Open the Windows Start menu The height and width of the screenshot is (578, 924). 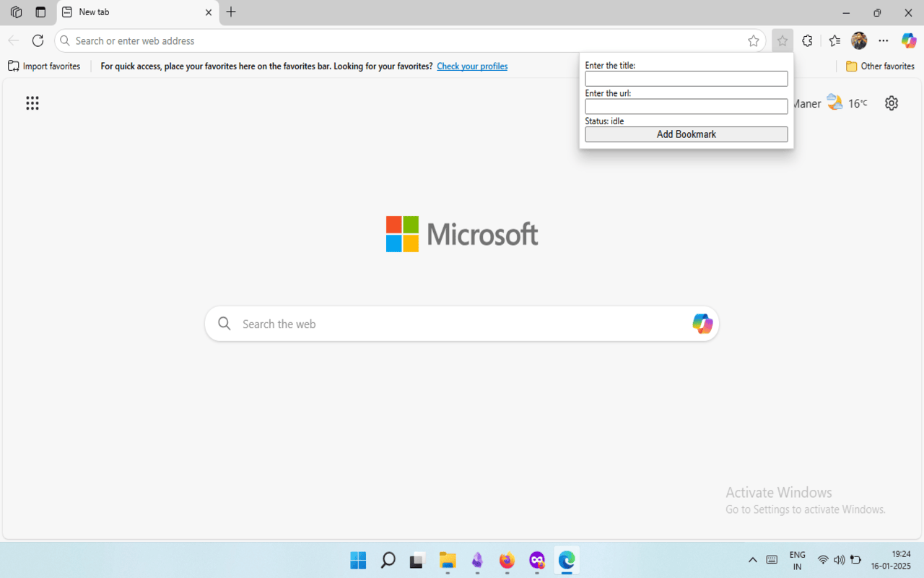(x=358, y=560)
